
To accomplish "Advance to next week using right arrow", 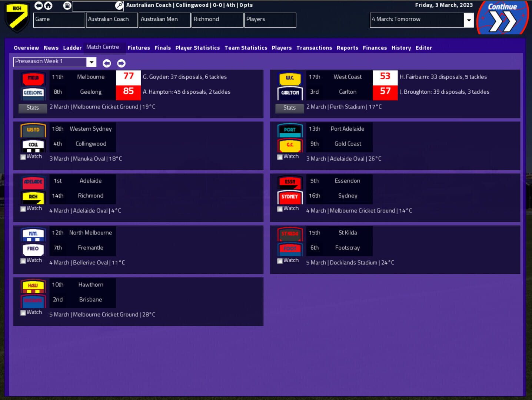I will tap(121, 63).
